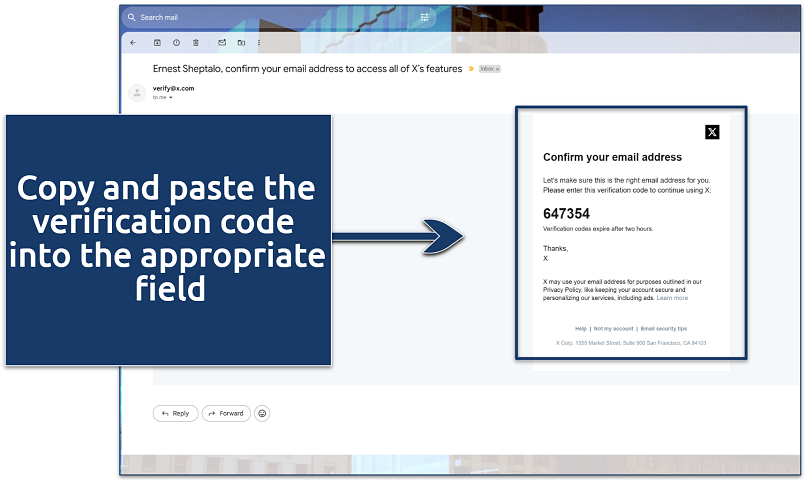Open the three-dot more options menu

click(261, 43)
